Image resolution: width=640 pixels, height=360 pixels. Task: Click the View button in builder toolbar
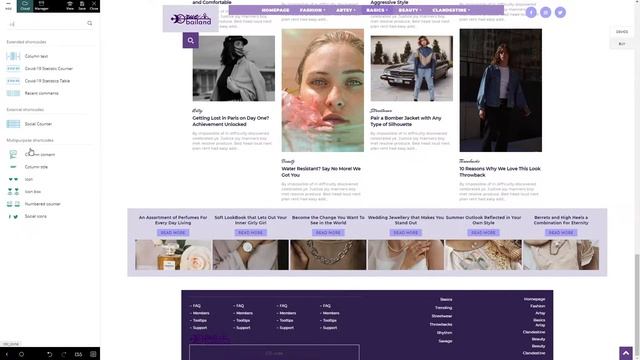coord(70,6)
